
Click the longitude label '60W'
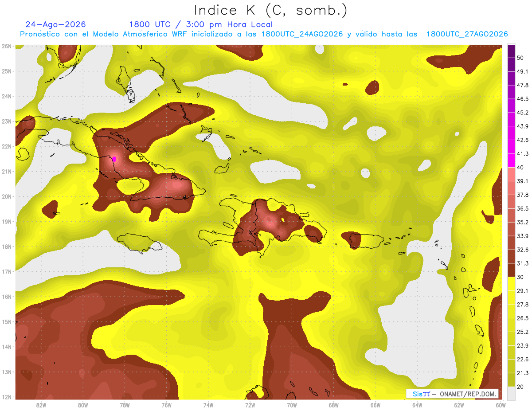tap(501, 405)
